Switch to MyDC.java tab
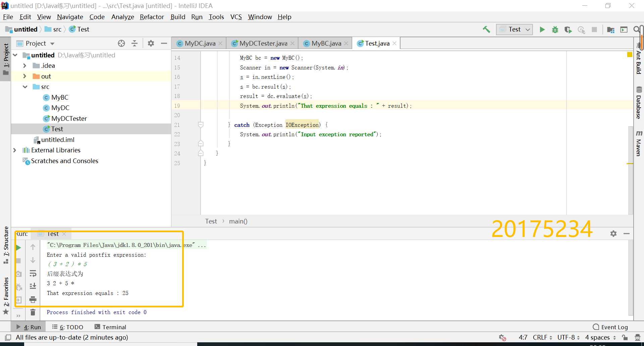Viewport: 644px width, 346px height. tap(200, 43)
